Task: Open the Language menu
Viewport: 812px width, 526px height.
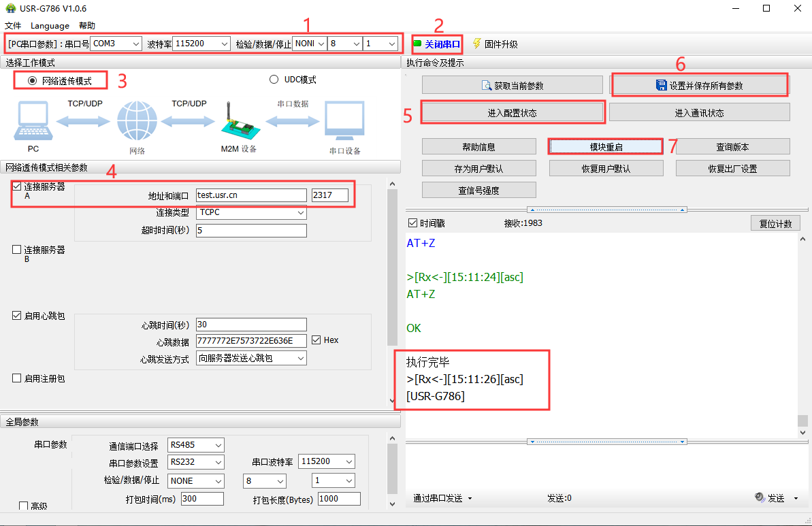Action: pyautogui.click(x=50, y=26)
